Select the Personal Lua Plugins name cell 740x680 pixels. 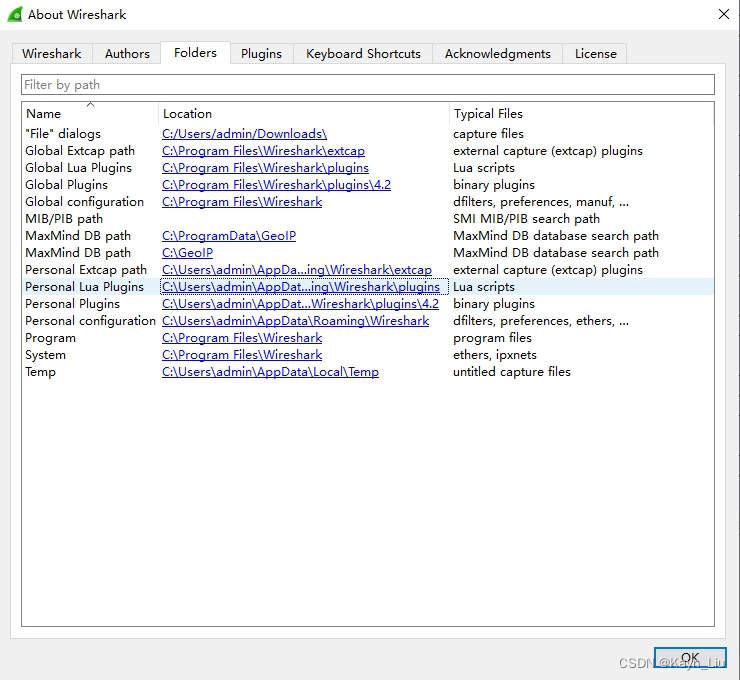point(84,287)
